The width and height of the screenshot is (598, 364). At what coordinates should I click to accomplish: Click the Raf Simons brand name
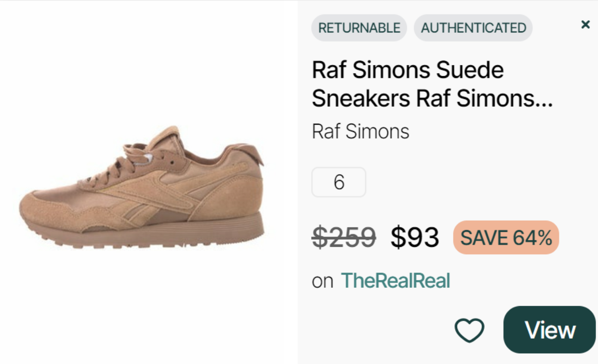[x=360, y=131]
